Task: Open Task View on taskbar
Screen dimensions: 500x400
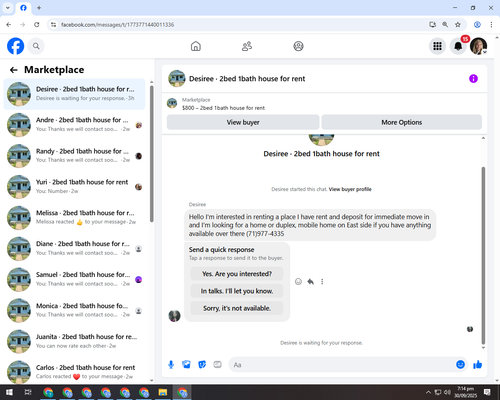Action: coord(28,392)
